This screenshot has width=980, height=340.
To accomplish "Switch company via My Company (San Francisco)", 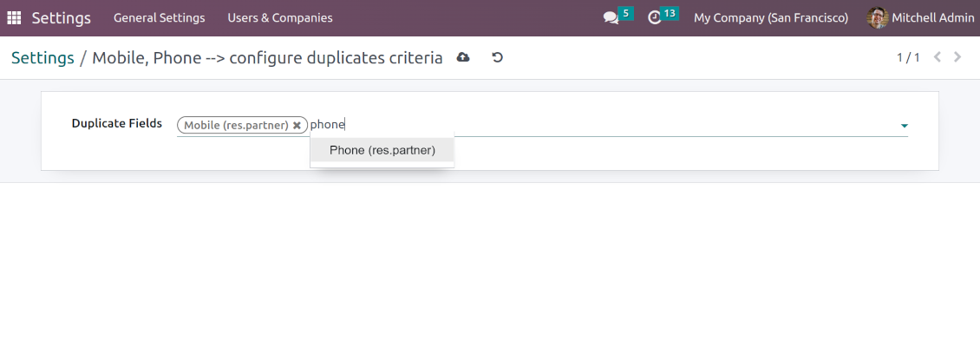I will [771, 17].
